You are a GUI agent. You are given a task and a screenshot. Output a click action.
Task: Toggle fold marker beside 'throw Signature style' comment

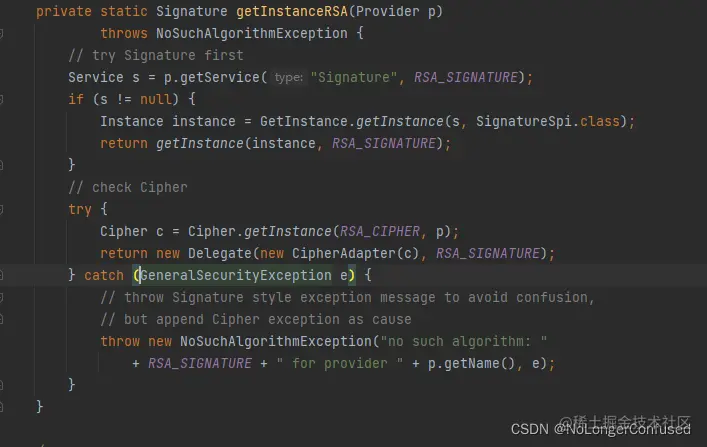click(x=1, y=297)
